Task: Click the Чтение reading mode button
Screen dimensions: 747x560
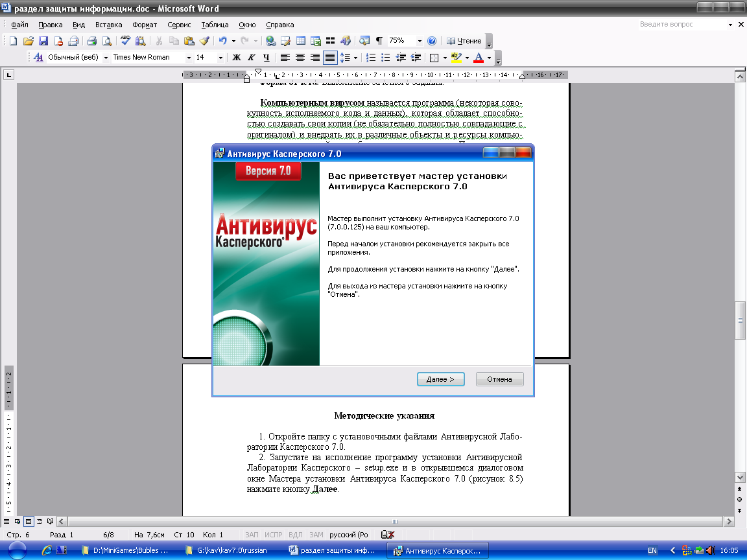Action: pyautogui.click(x=464, y=41)
